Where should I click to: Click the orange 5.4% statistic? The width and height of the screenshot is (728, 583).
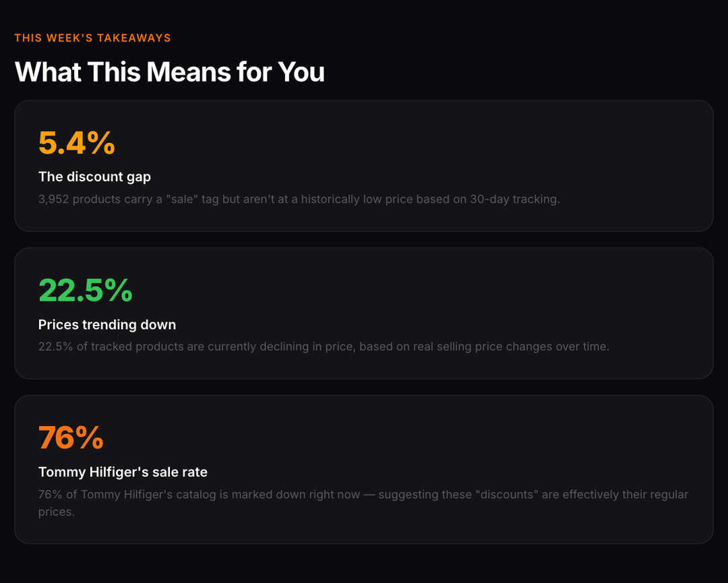coord(77,143)
